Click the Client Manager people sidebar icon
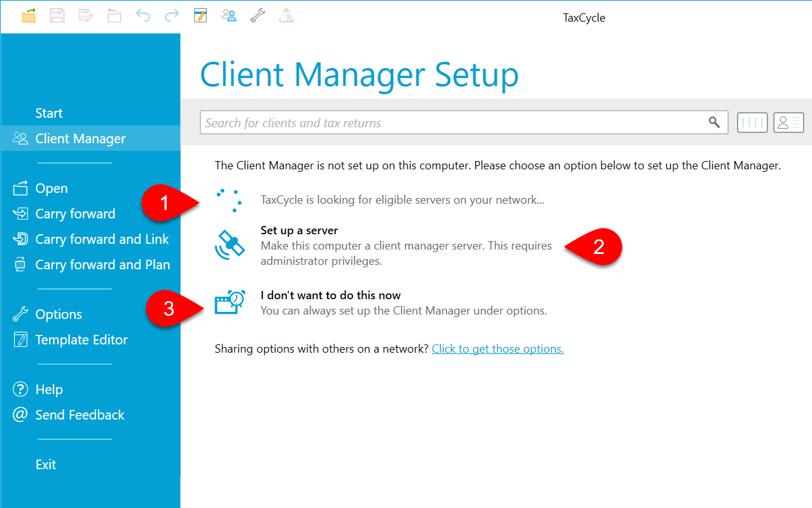Screen dimensions: 812x508 pos(20,138)
